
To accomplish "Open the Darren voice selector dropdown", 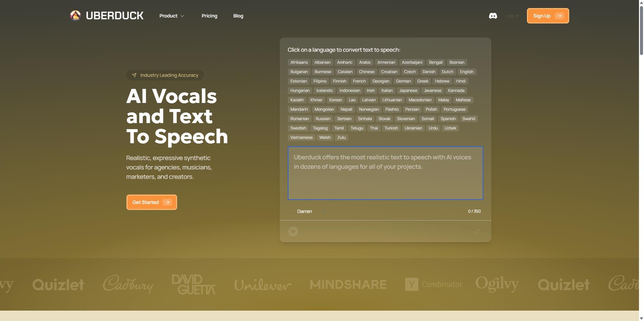I will click(x=311, y=211).
